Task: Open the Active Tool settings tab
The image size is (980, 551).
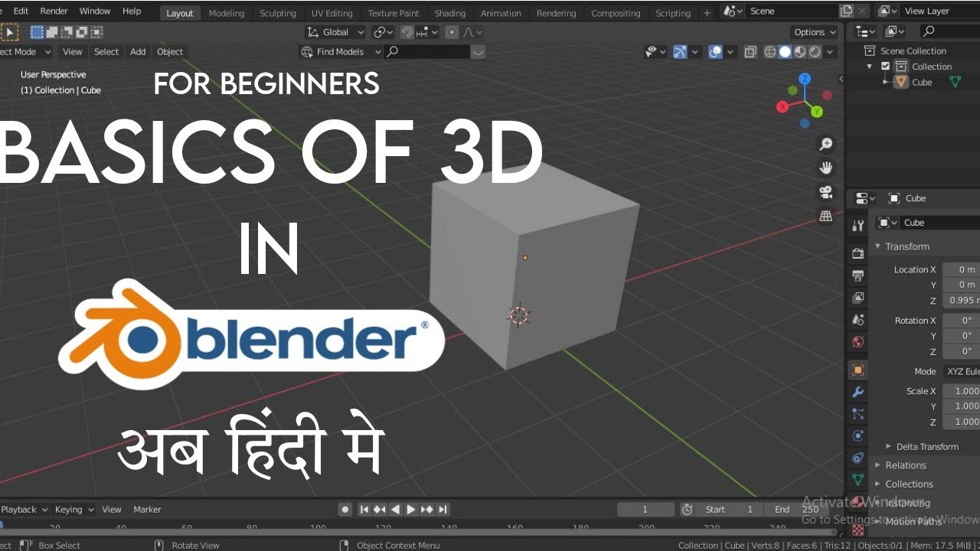Action: (858, 226)
